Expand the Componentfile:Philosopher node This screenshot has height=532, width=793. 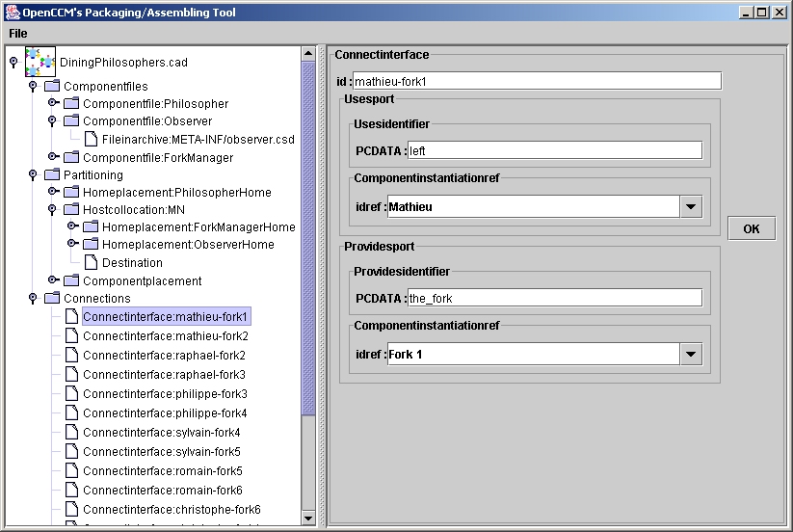[53, 104]
